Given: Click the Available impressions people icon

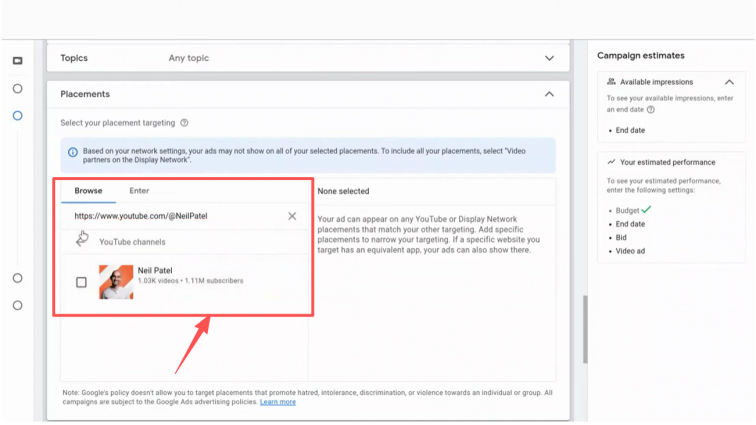Looking at the screenshot, I should pos(611,82).
